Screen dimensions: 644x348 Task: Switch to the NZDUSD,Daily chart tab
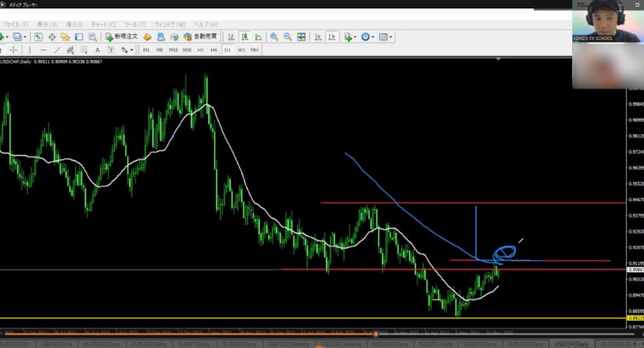[x=390, y=344]
